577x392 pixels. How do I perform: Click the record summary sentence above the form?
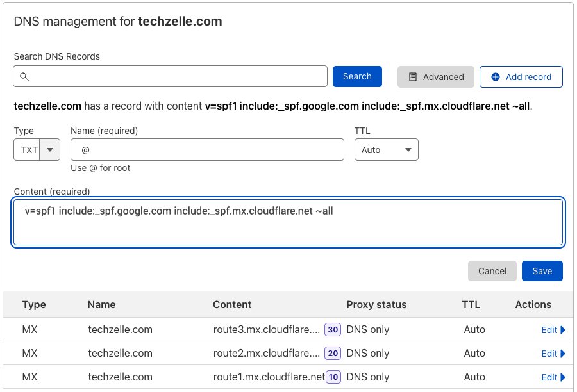click(x=273, y=106)
